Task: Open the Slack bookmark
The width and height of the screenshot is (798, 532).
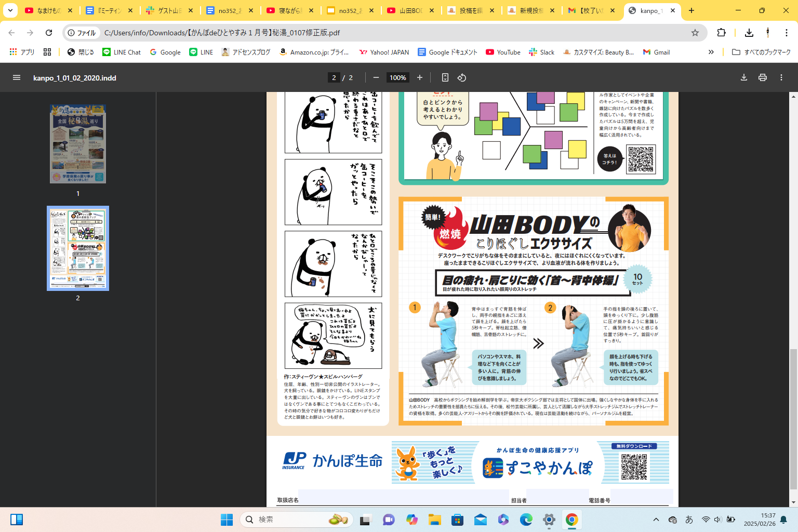Action: point(541,52)
